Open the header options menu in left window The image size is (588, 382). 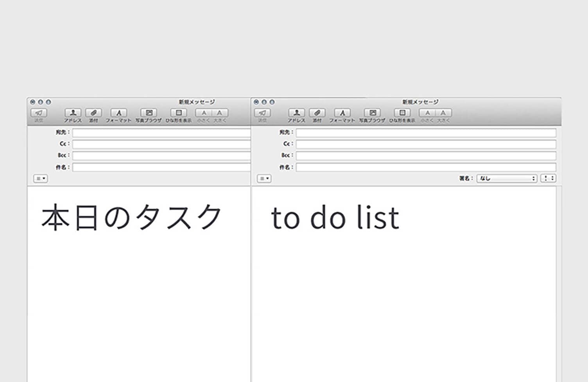[40, 178]
